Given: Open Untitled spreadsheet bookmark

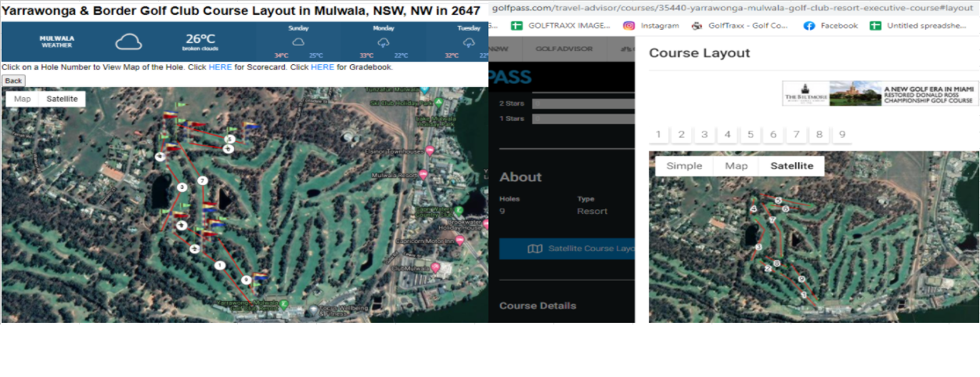Looking at the screenshot, I should pyautogui.click(x=918, y=25).
